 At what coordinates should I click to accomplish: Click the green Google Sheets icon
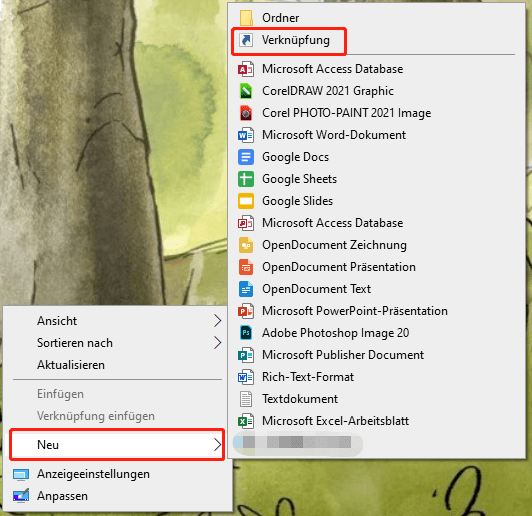click(x=246, y=179)
